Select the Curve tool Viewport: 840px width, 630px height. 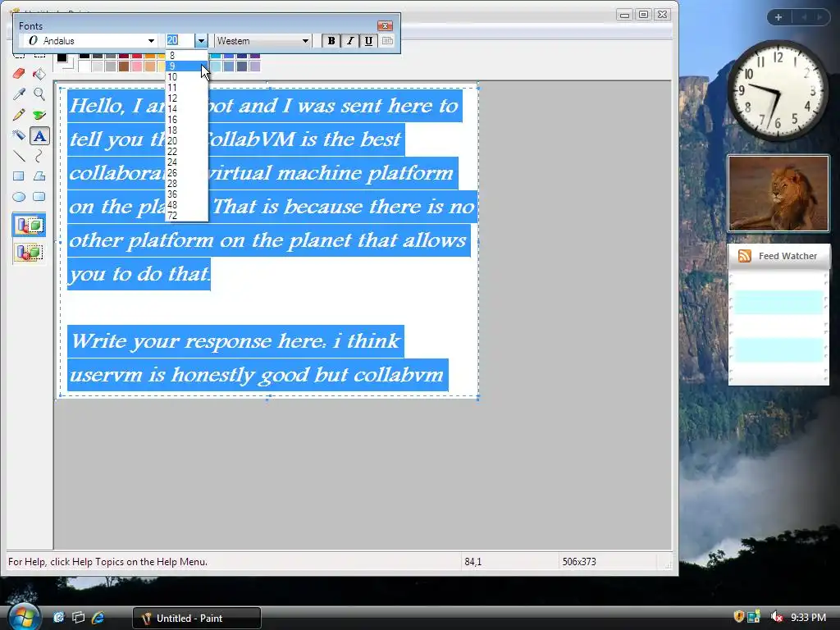tap(39, 156)
